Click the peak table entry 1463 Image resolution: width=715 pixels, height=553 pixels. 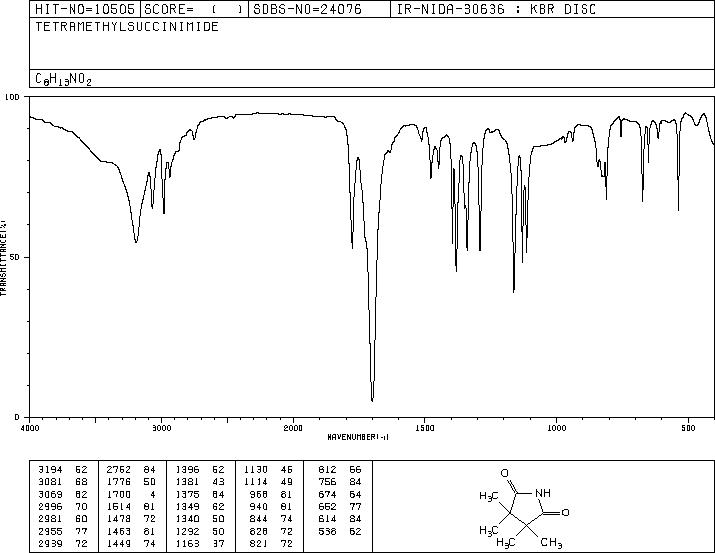click(x=119, y=531)
